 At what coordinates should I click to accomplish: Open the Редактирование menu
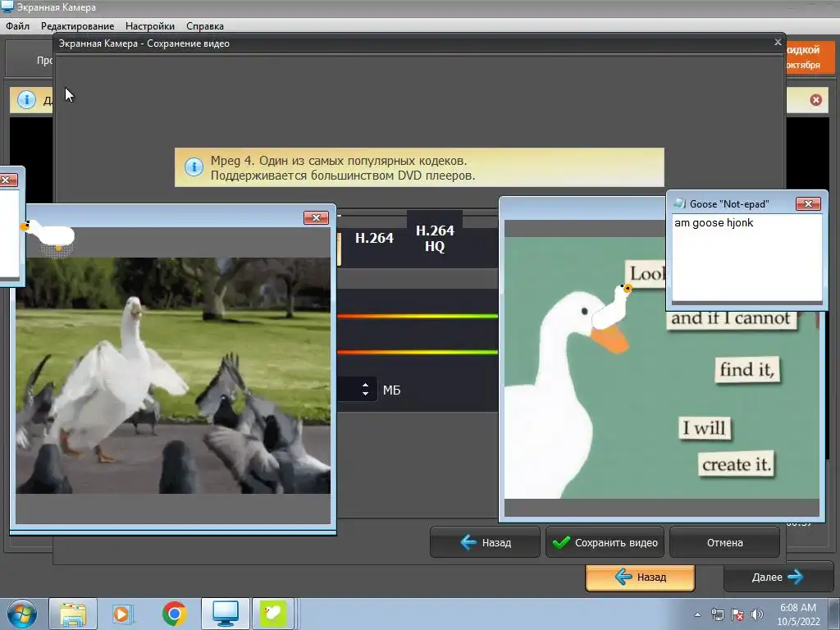click(77, 25)
